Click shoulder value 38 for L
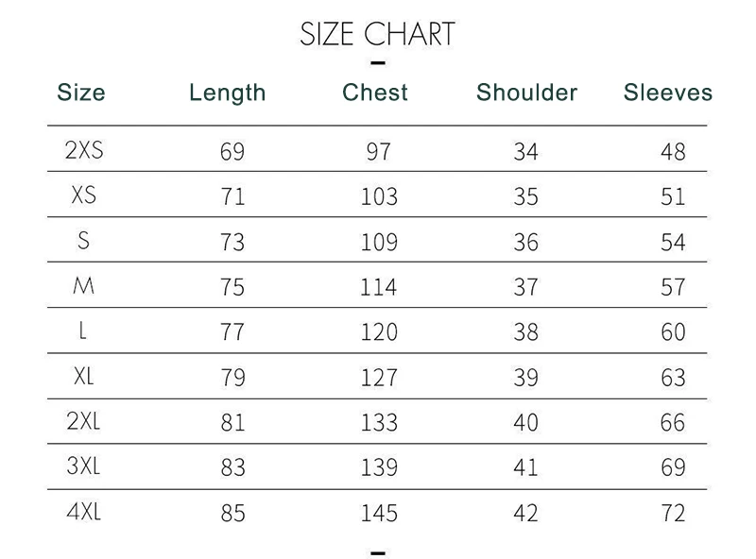 click(x=525, y=332)
